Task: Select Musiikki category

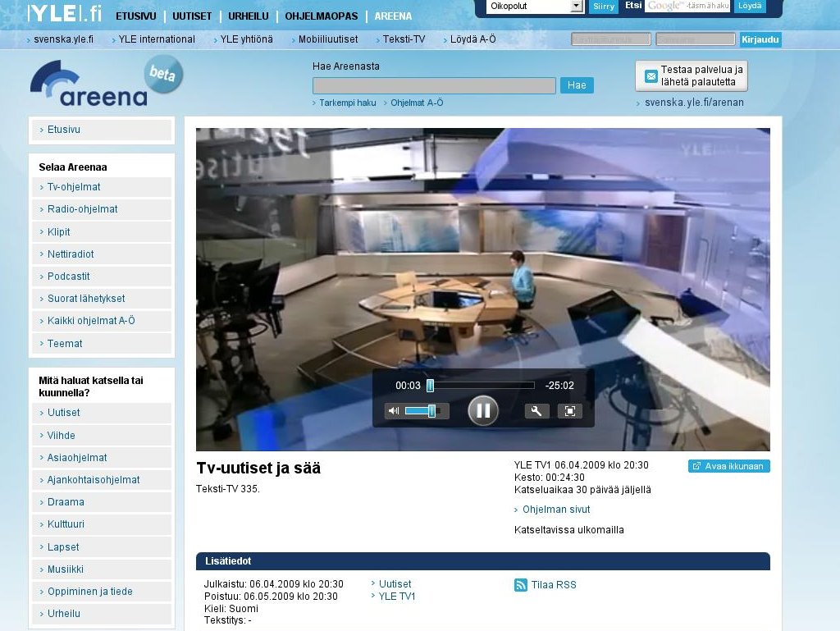Action: click(x=102, y=569)
